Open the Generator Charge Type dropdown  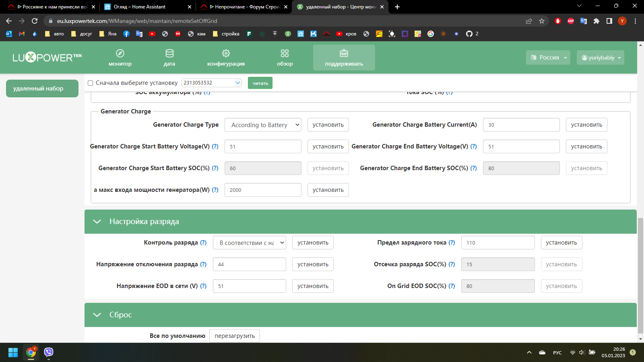coord(263,125)
